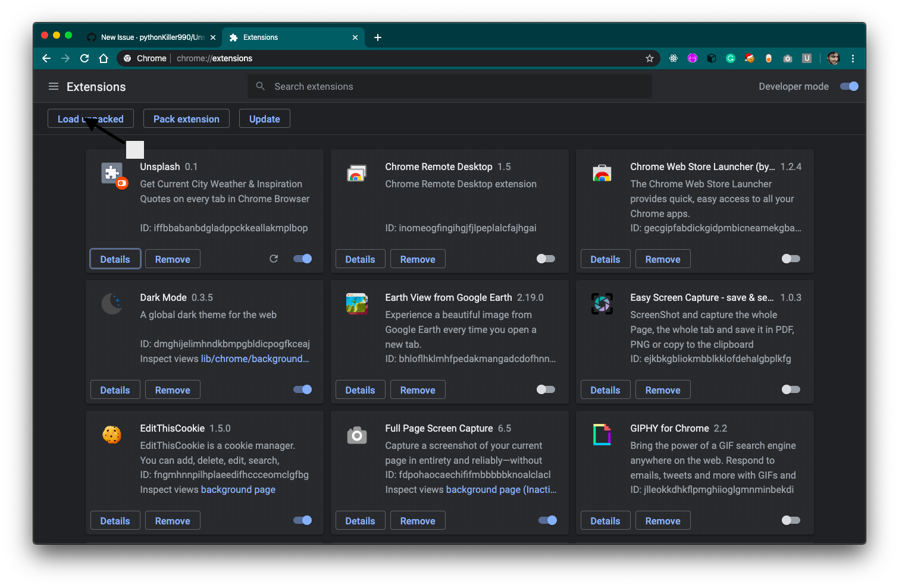Click the orange toggle extension icon

769,58
